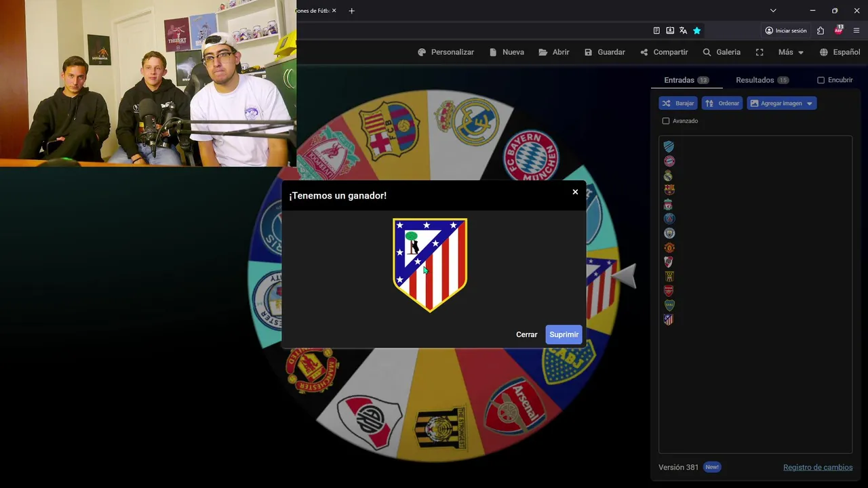
Task: Click the translate page icon
Action: [683, 30]
